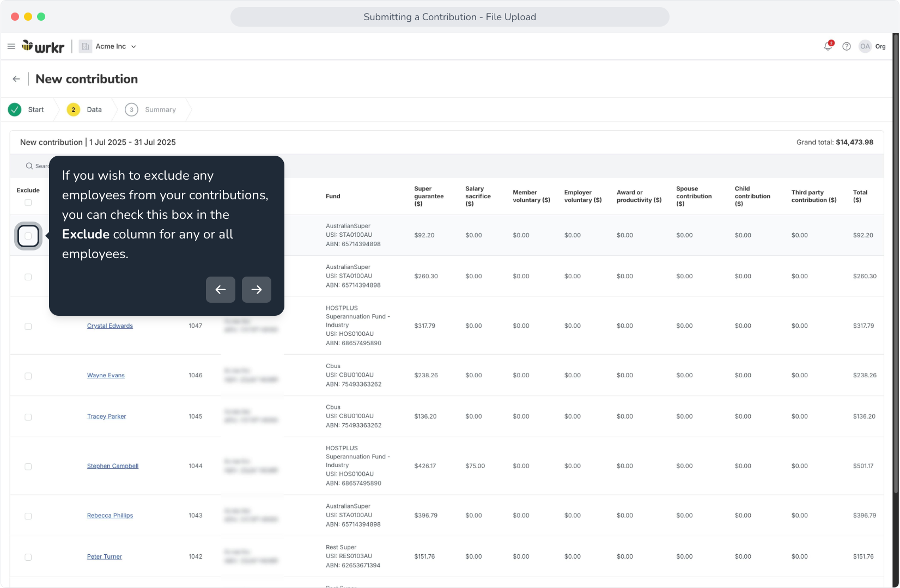Screen dimensions: 900x588
Task: Open the Stephen Campbell employee link
Action: [x=113, y=466]
